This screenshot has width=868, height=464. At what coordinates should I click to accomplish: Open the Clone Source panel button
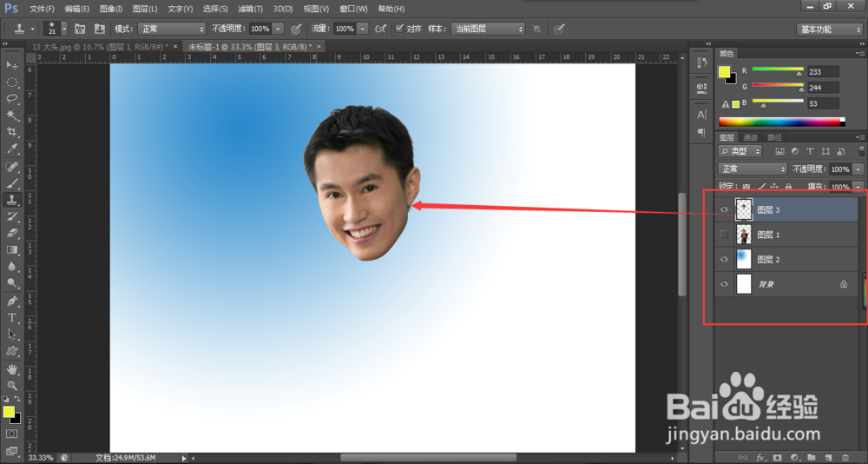[100, 29]
